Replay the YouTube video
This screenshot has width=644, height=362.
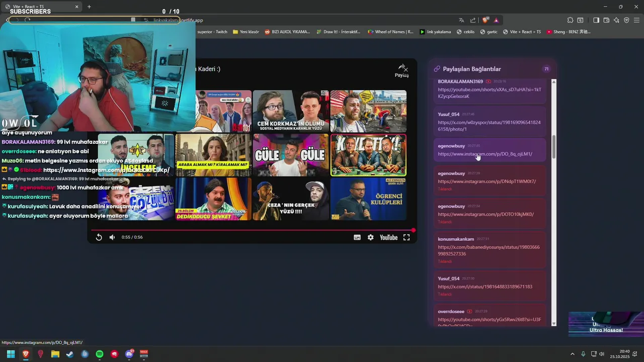[99, 237]
